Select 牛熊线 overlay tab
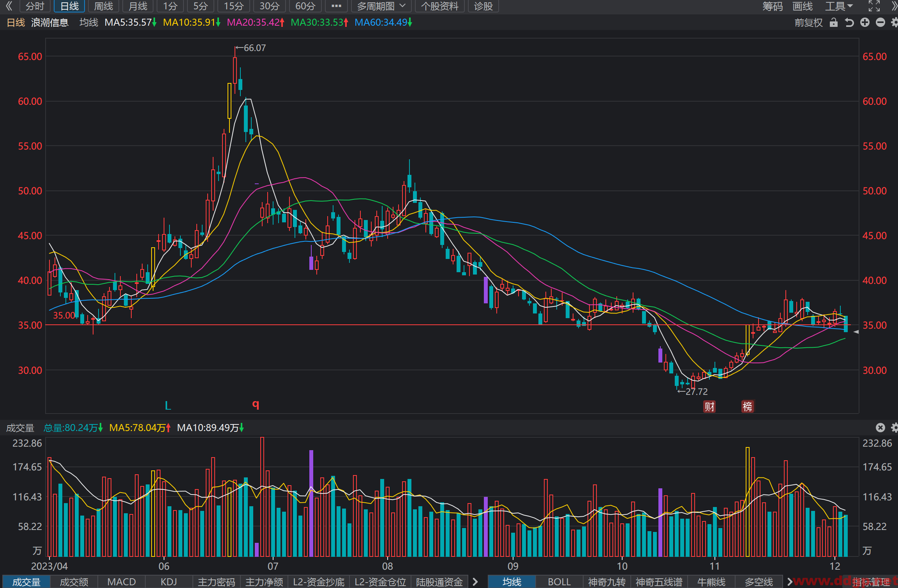898x588 pixels. 711,582
